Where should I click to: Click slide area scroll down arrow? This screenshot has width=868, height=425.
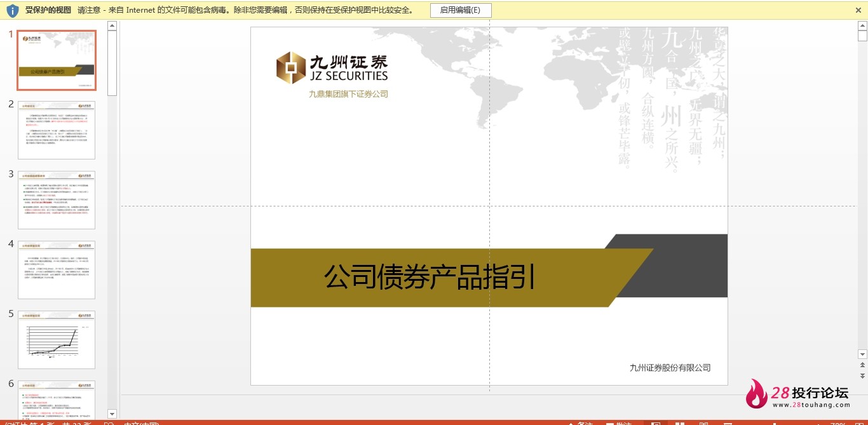click(862, 354)
